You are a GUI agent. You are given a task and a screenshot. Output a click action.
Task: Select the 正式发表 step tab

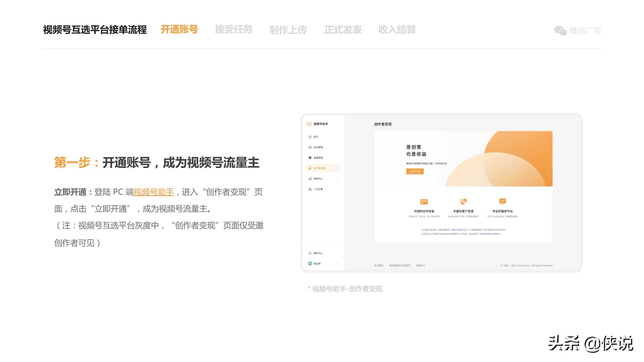[343, 30]
